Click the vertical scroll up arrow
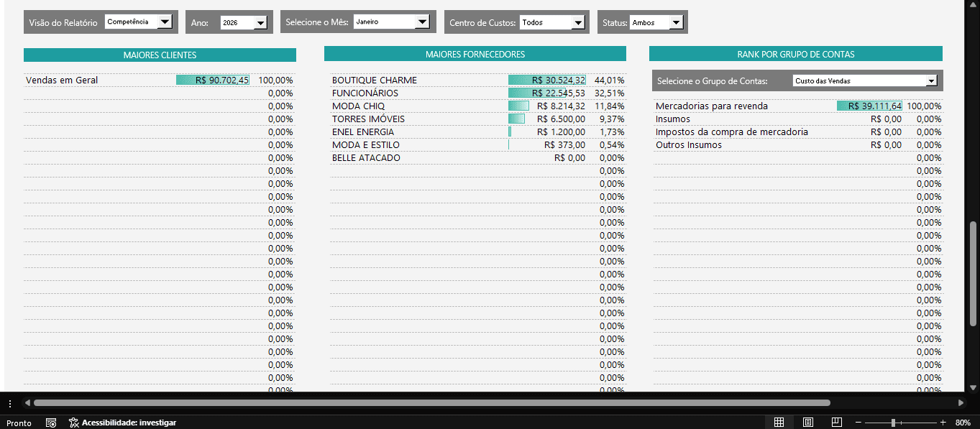Screen dimensions: 980x429 (x=974, y=5)
